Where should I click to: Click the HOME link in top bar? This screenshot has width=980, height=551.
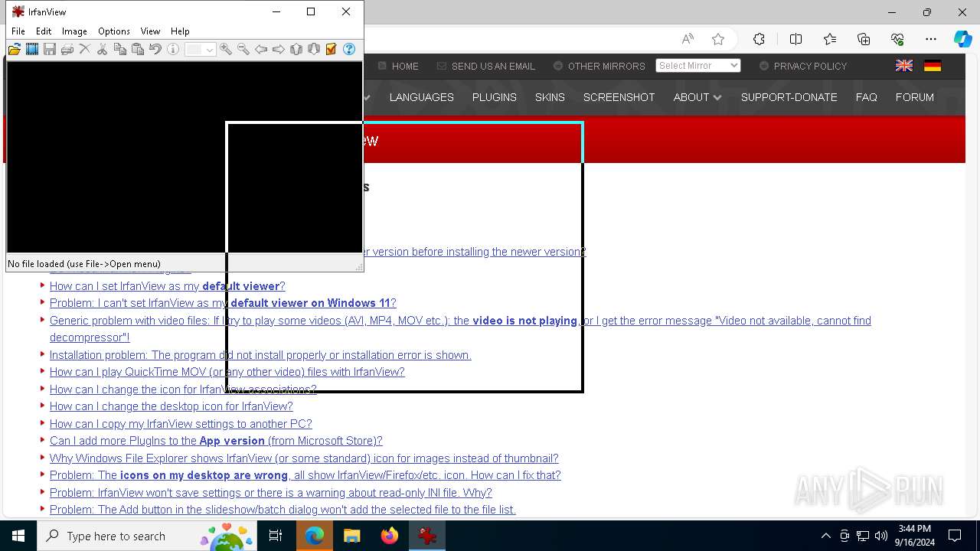(405, 66)
